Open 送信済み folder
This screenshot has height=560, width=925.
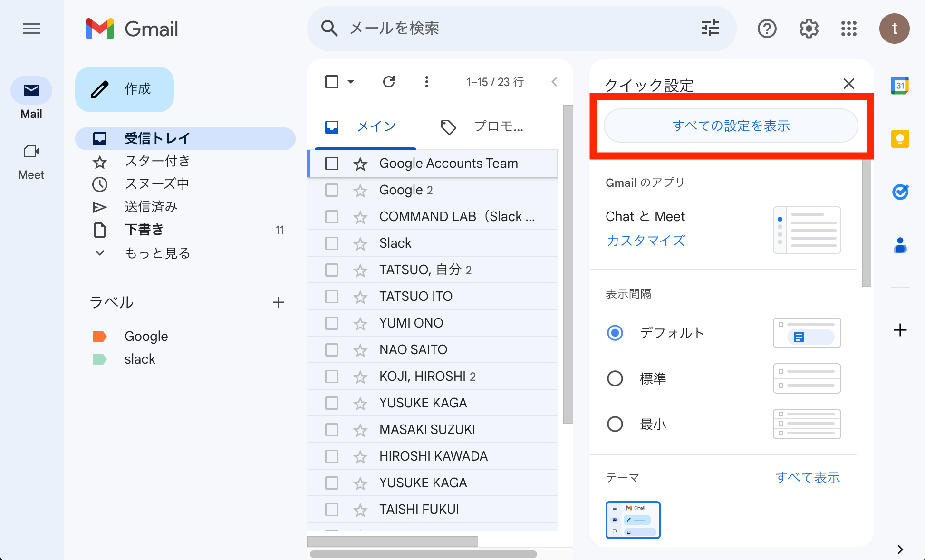[x=185, y=207]
